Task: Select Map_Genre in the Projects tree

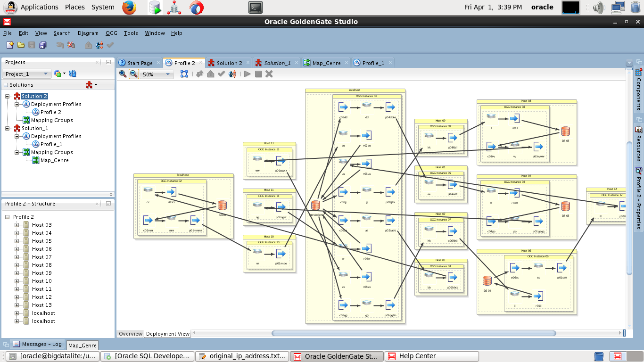Action: [x=54, y=160]
